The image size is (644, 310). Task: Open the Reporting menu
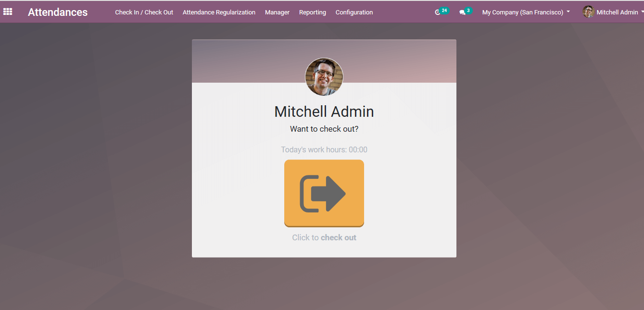(x=313, y=12)
